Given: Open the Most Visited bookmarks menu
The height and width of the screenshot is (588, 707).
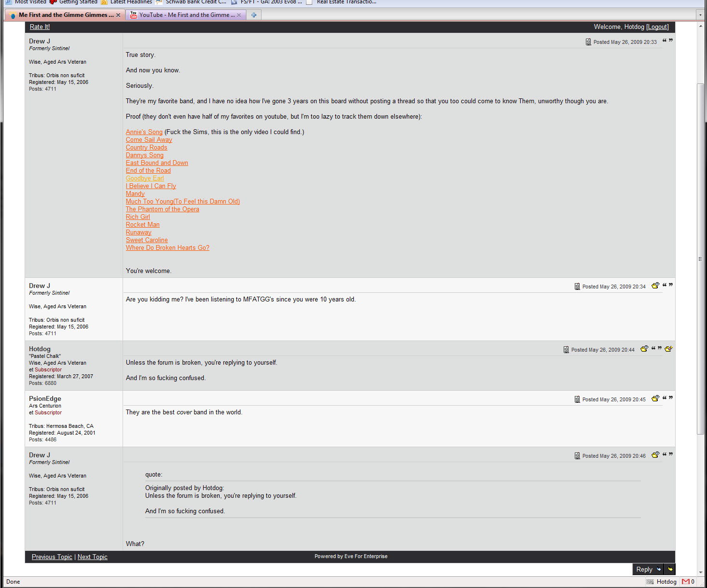Looking at the screenshot, I should point(27,2).
